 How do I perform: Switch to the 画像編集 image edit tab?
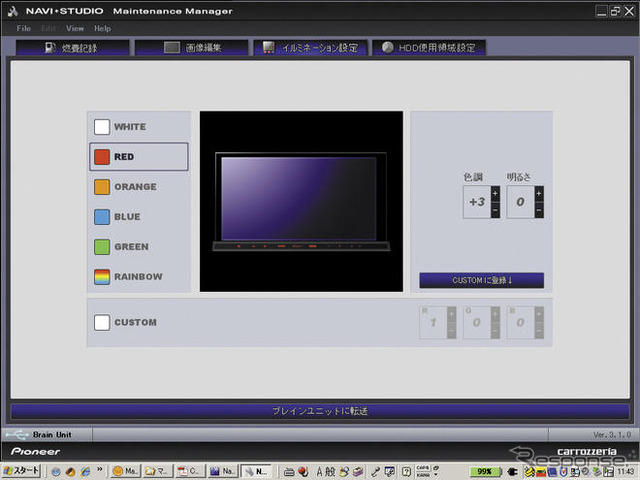coord(191,48)
